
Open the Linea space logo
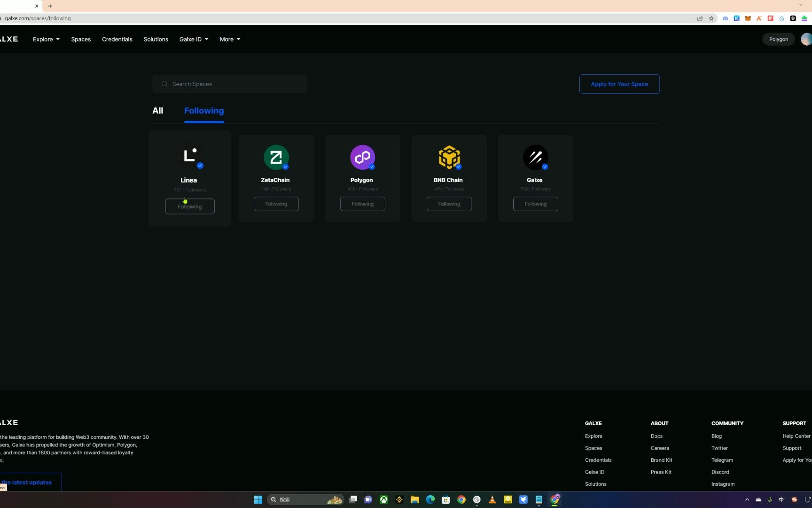coord(190,156)
